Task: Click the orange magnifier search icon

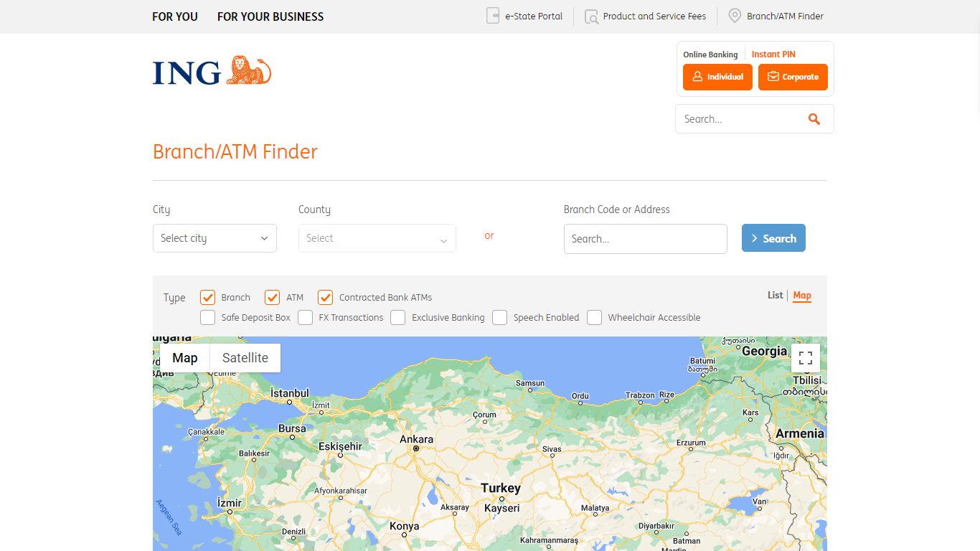Action: click(814, 119)
